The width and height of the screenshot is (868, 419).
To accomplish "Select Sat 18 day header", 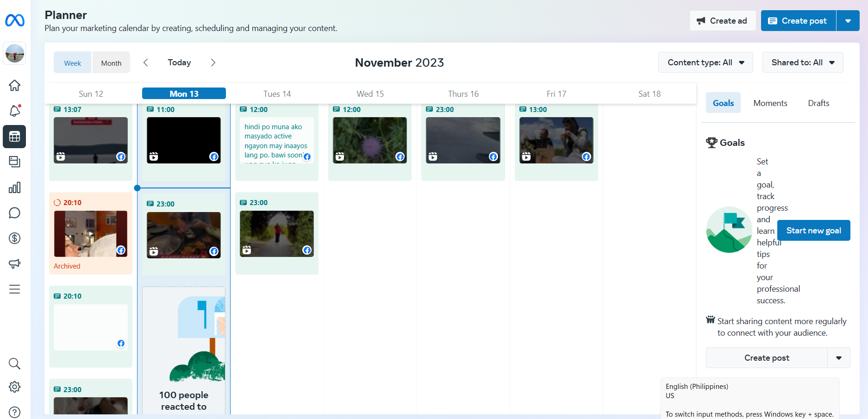I will tap(649, 94).
